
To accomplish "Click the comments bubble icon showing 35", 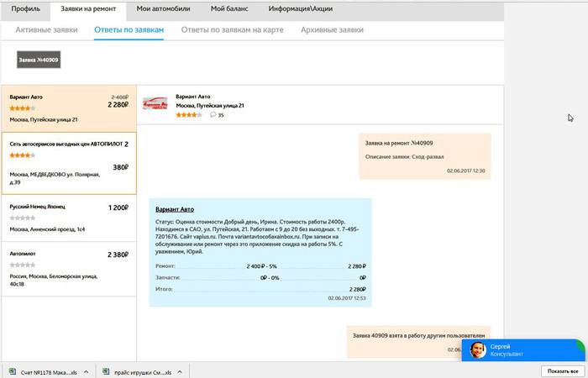I will coord(213,114).
